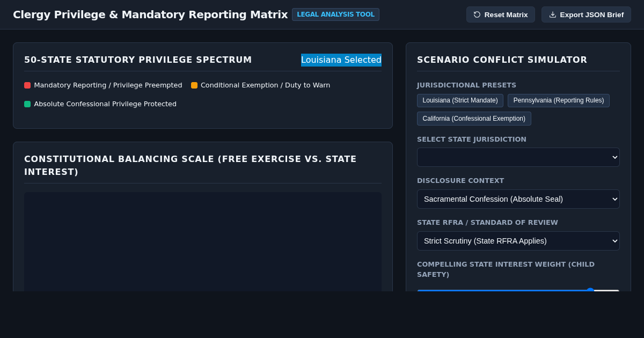Apply the Pennsylvania (Reporting Rules) preset
Image resolution: width=644 pixels, height=338 pixels.
coord(559,100)
